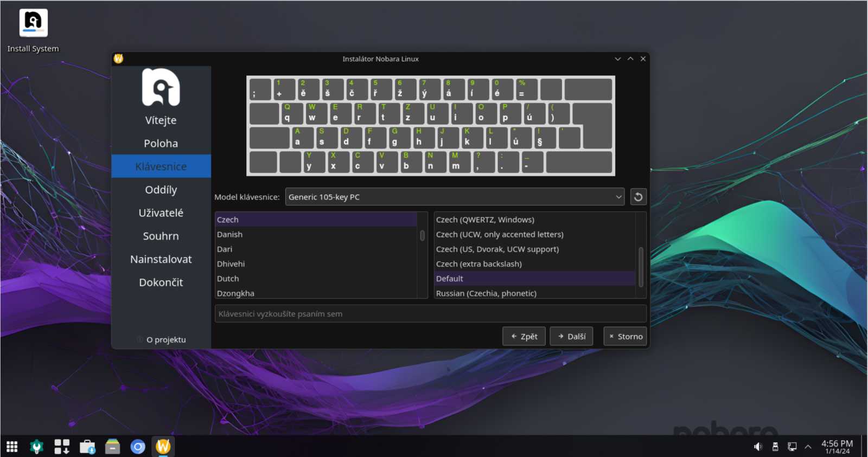
Task: Click the keyboard layout preview image
Action: pos(431,126)
